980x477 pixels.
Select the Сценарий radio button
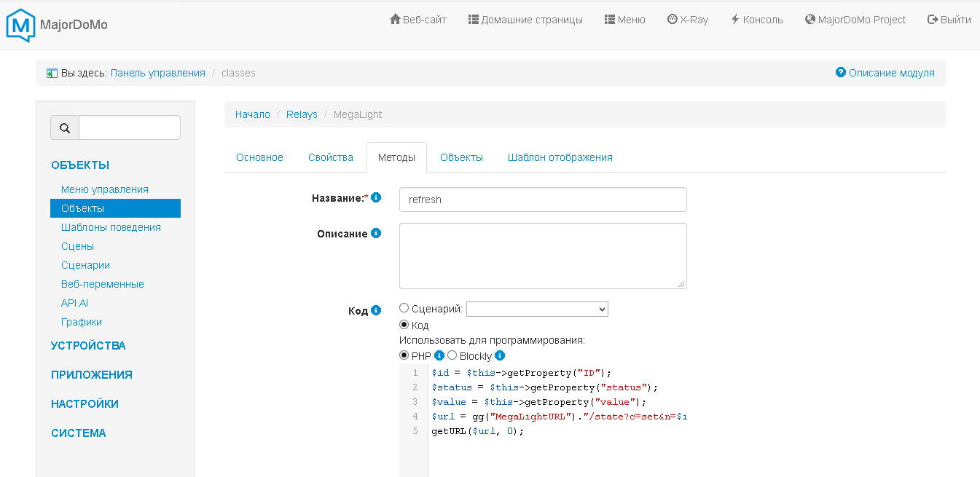tap(404, 309)
